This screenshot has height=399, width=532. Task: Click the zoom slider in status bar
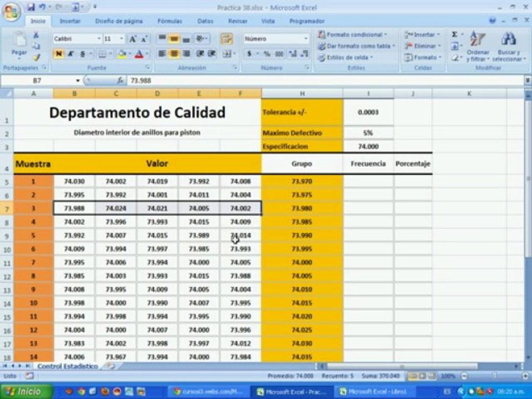click(494, 376)
